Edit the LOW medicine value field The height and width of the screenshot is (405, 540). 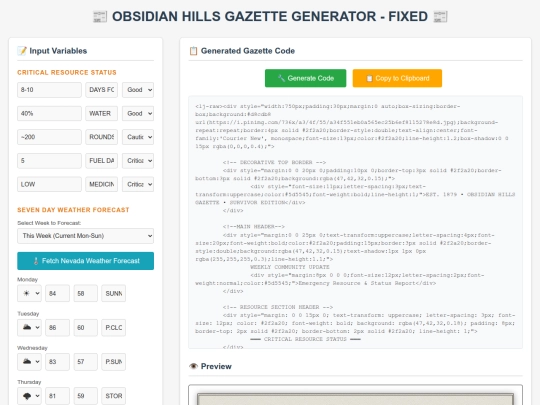coord(49,184)
